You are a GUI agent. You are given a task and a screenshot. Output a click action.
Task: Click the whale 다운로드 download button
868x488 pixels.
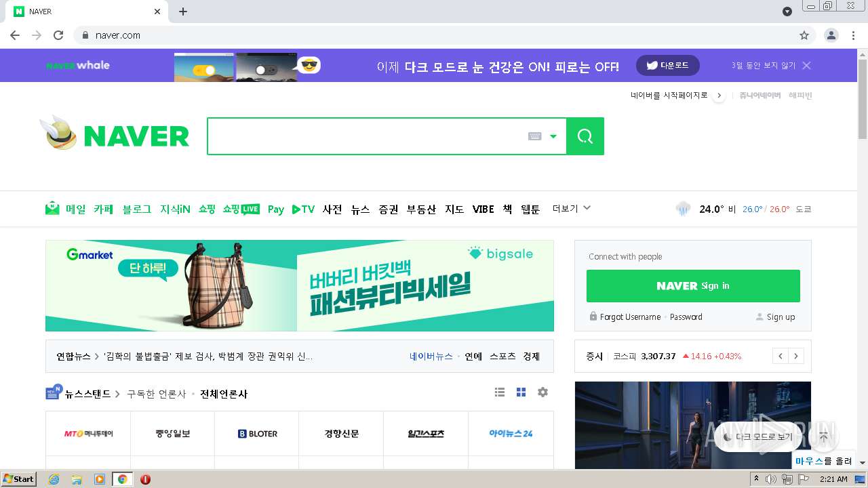pos(667,66)
